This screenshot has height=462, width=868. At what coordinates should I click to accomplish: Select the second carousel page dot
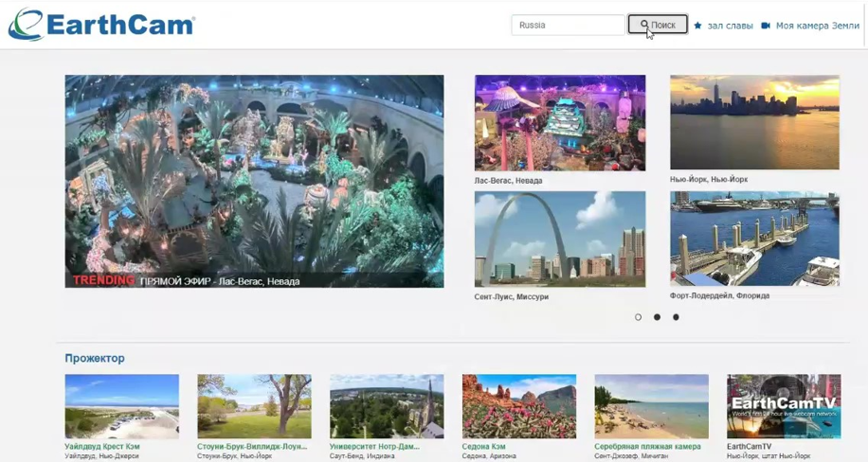click(x=657, y=317)
